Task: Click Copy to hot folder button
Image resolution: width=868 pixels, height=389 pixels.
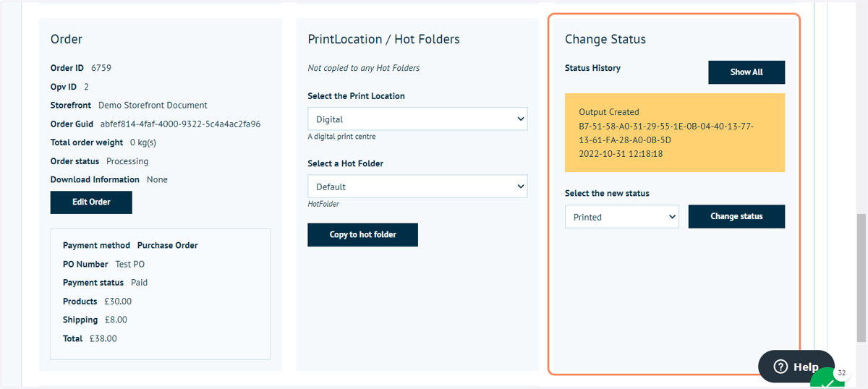Action: pos(362,234)
